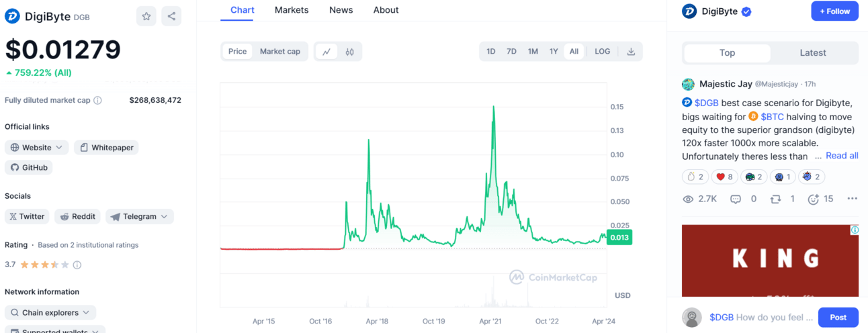
Task: Click the download chart data icon
Action: point(631,52)
